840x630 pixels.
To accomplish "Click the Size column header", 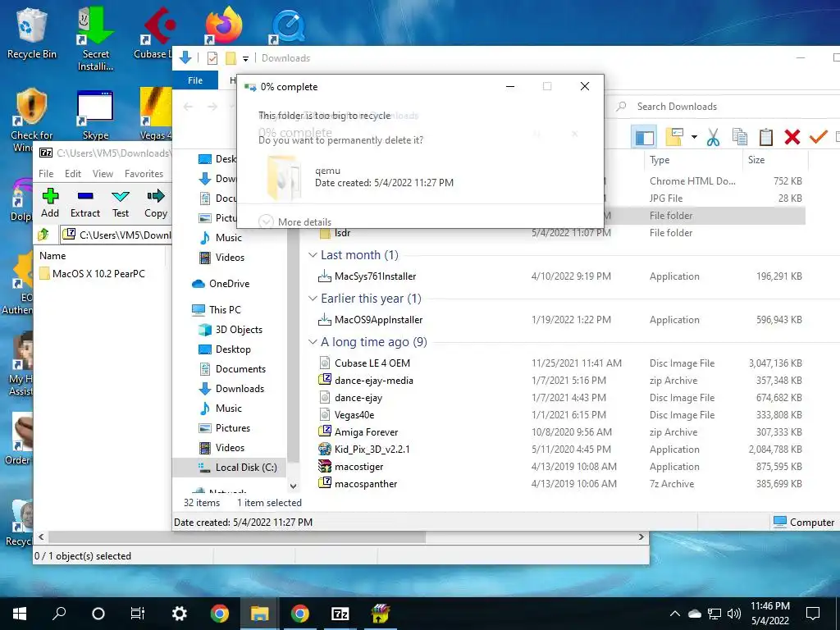I will coord(775,160).
